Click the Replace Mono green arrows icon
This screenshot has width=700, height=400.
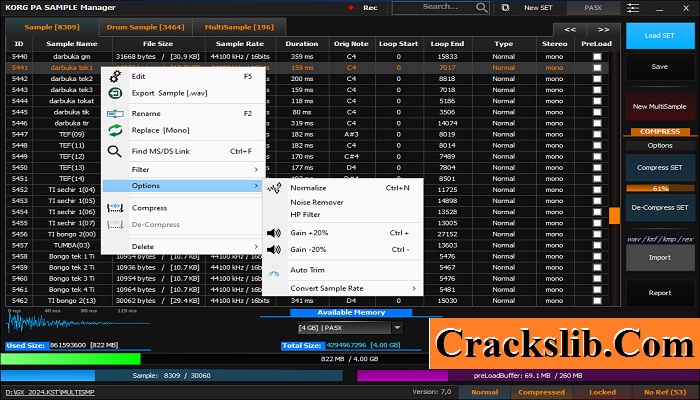coord(115,130)
